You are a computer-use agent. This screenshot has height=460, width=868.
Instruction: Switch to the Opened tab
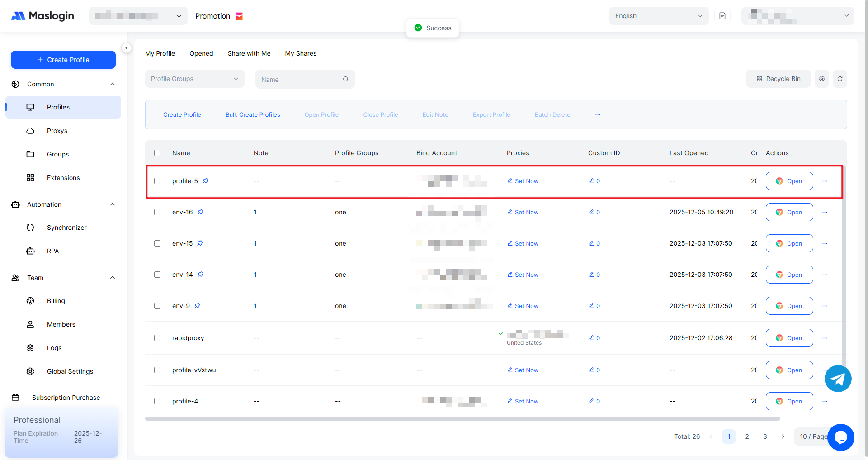tap(201, 53)
